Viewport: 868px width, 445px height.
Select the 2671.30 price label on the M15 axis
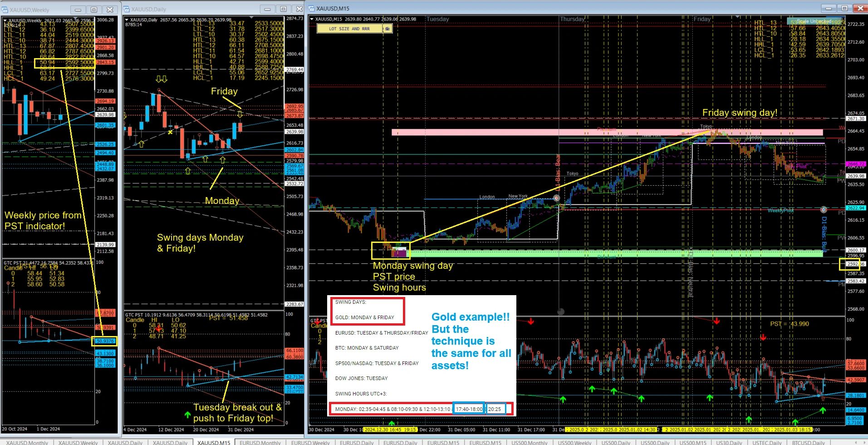click(856, 119)
